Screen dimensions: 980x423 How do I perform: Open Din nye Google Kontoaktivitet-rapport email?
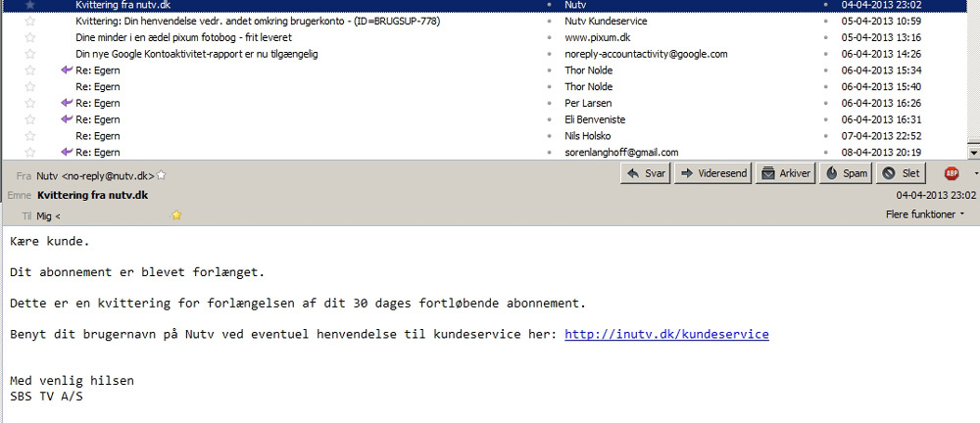point(197,54)
